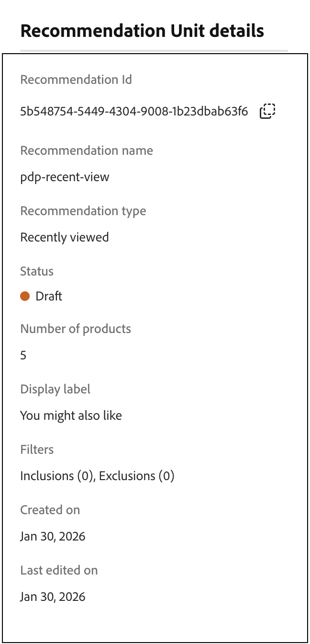The width and height of the screenshot is (310, 644).
Task: Click the Number of products value 5
Action: click(22, 355)
